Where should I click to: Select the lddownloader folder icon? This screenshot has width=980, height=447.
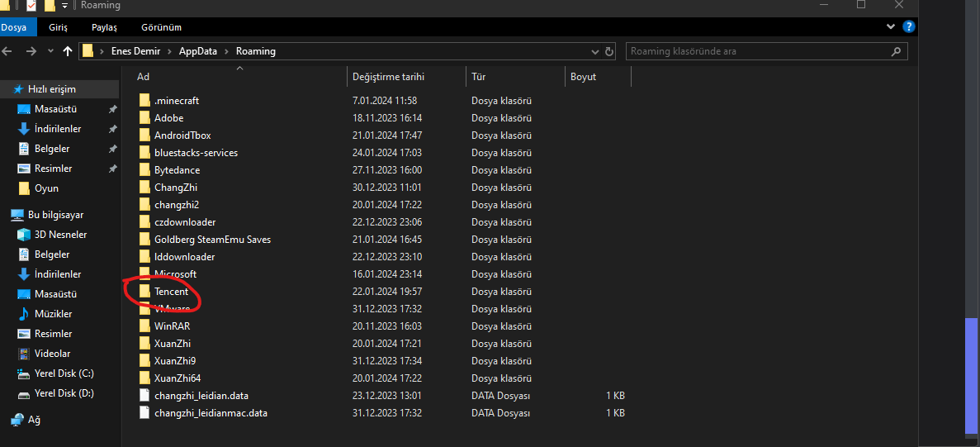144,256
